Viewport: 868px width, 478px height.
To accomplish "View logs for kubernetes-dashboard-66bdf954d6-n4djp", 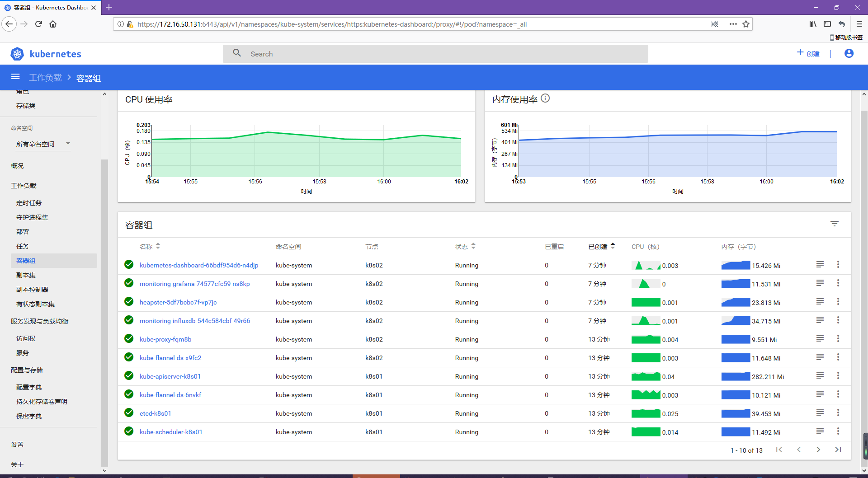I will [x=820, y=264].
